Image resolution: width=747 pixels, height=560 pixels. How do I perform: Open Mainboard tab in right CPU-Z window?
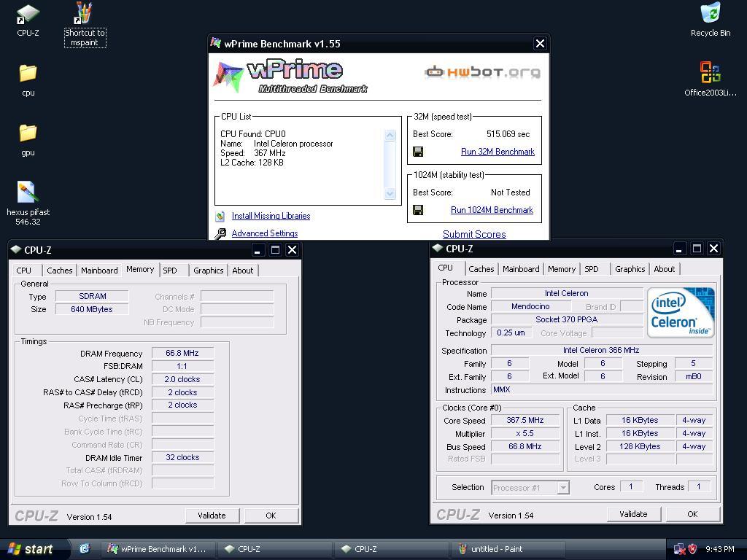(x=521, y=269)
